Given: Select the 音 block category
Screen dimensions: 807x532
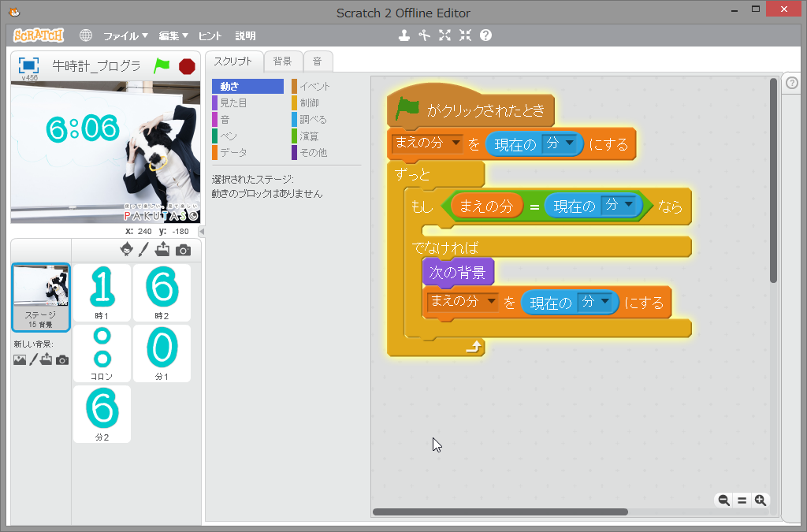Looking at the screenshot, I should (247, 119).
